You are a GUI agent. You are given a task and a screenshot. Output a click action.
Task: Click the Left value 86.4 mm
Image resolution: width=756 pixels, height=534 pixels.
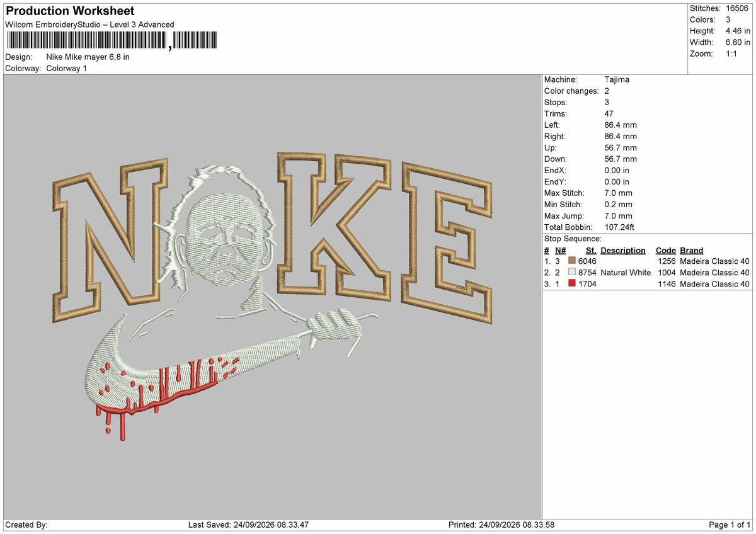click(x=621, y=125)
